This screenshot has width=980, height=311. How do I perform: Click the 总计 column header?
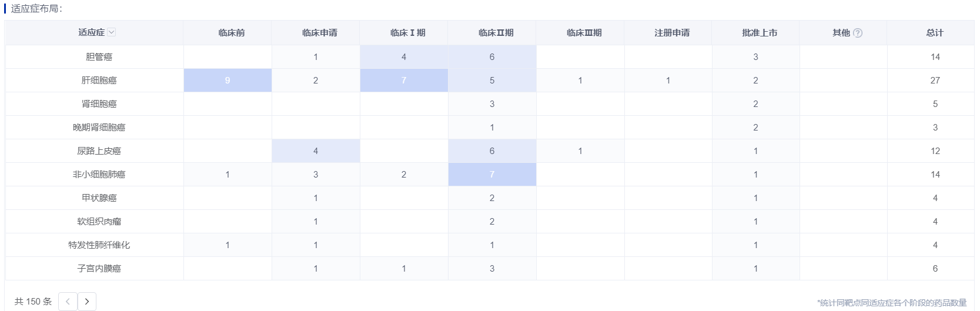tap(935, 33)
